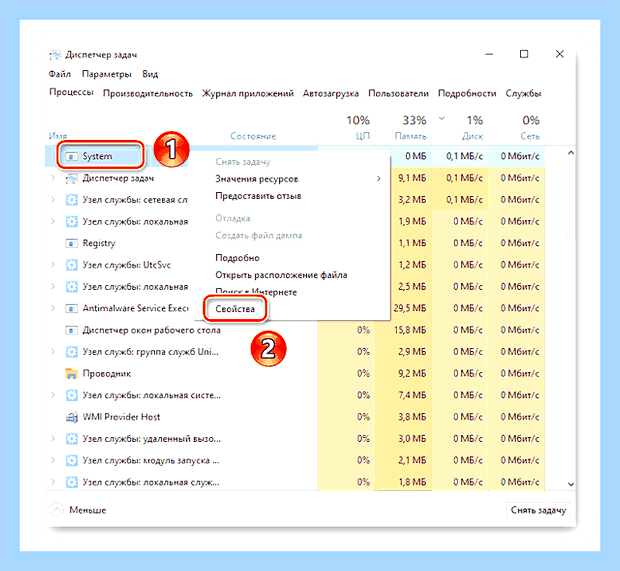The width and height of the screenshot is (620, 571).
Task: Choose Подробно in the context menu
Action: pos(237,258)
